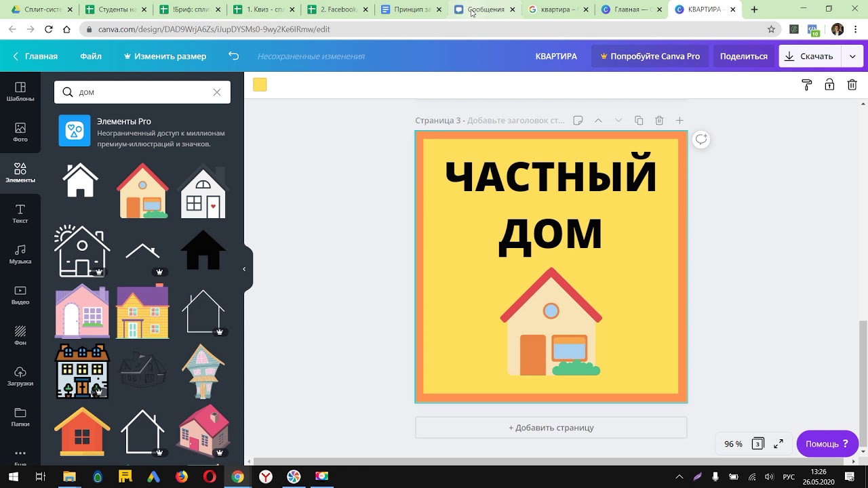Expand the download options arrow next to Скачать
868x488 pixels.
852,56
